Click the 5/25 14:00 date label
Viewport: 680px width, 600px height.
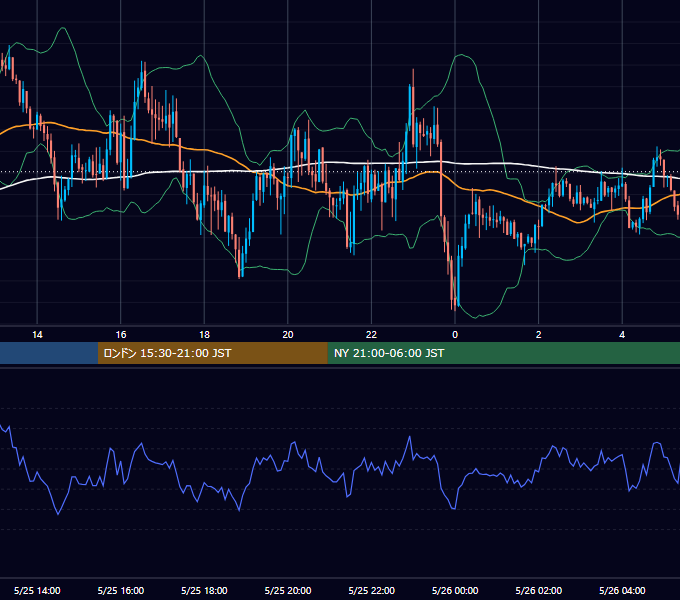point(37,590)
